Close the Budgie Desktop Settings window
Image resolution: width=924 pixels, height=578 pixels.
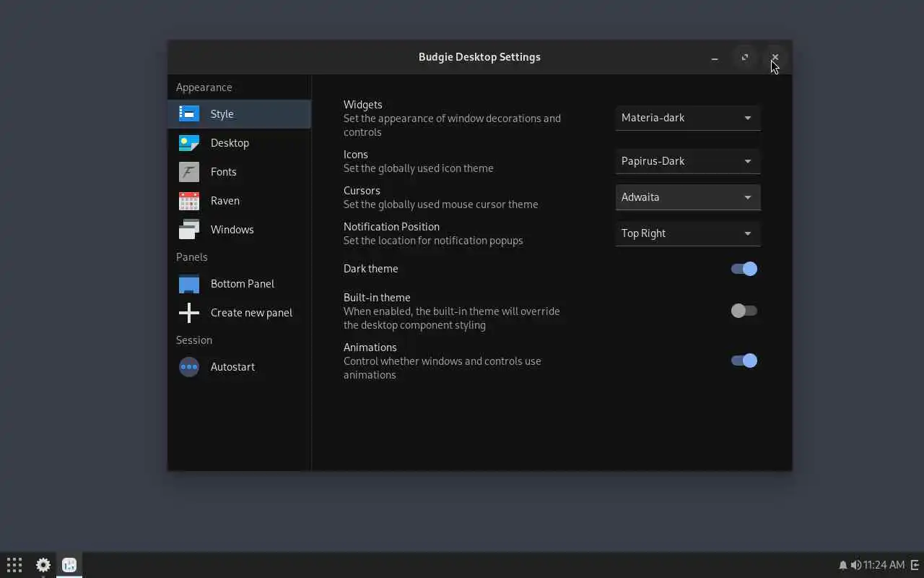point(775,57)
